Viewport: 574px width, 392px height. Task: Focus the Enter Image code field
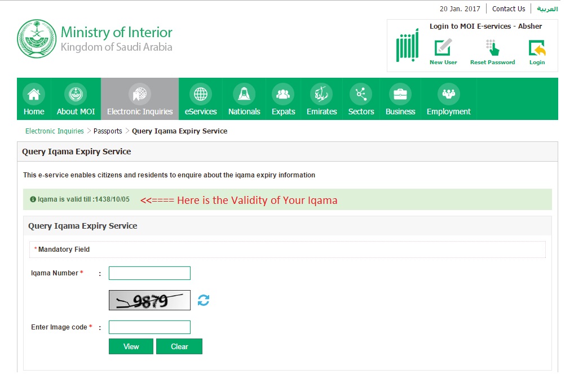click(x=149, y=327)
